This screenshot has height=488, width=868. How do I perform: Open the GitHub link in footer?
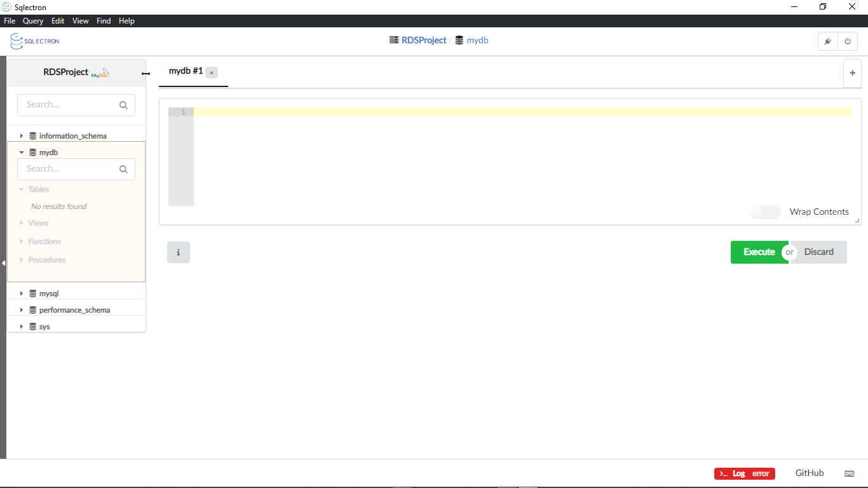pos(809,473)
